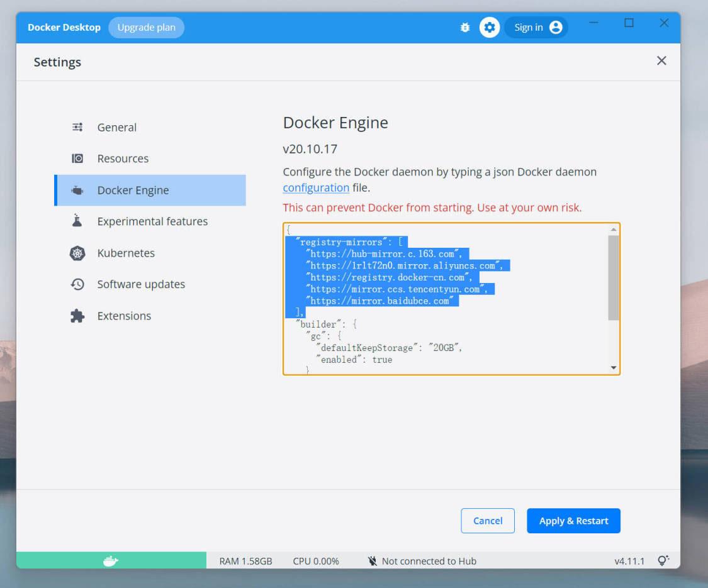The height and width of the screenshot is (588, 708).
Task: Open the configuration documentation link
Action: (316, 187)
